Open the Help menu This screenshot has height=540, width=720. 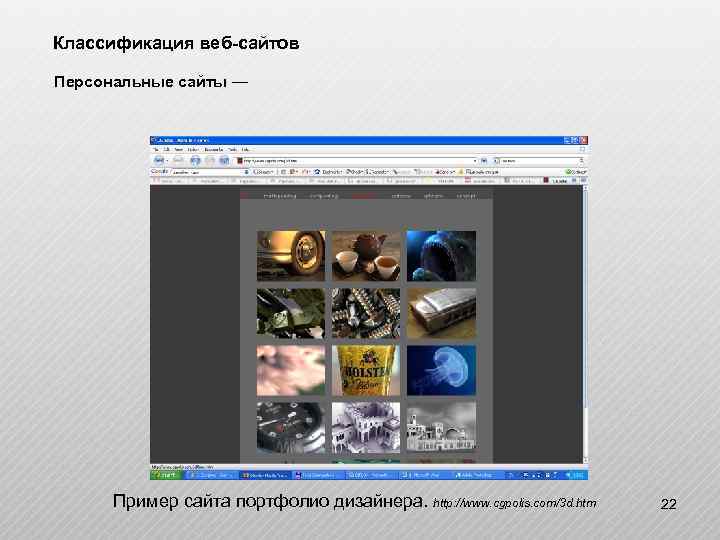click(x=245, y=150)
